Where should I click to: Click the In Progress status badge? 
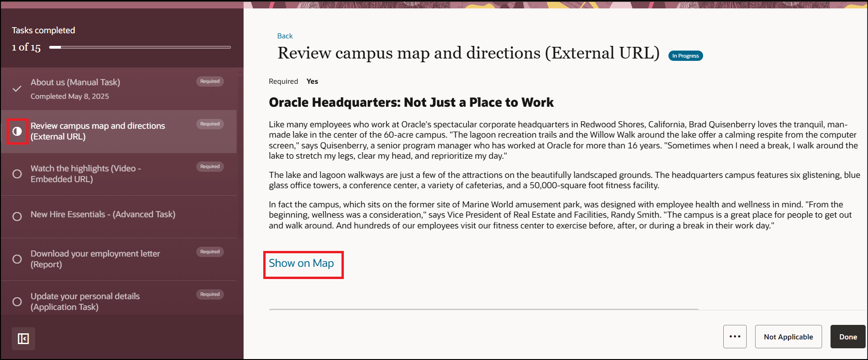pyautogui.click(x=685, y=56)
